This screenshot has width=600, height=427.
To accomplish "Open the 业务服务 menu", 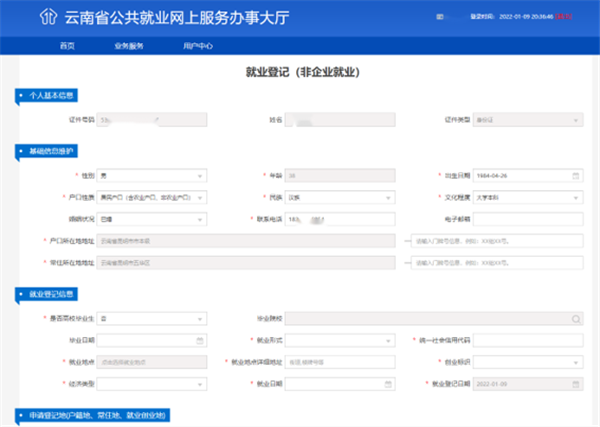I will tap(129, 47).
